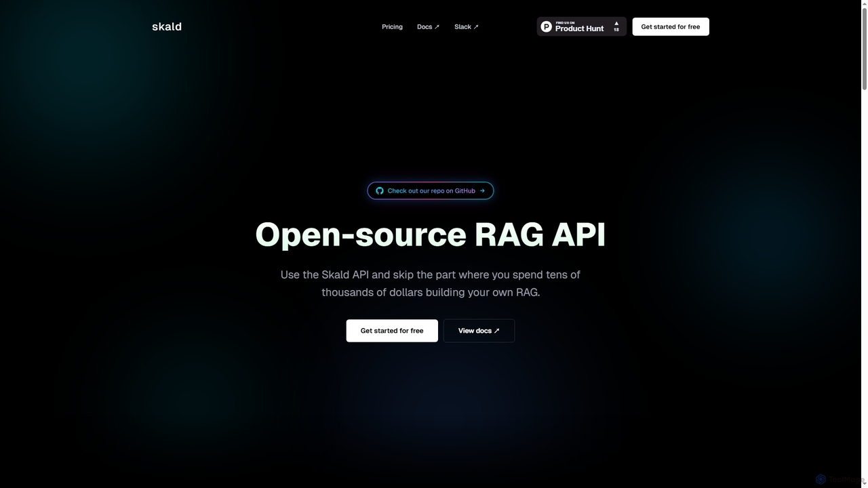Open the Slack link in navigation
This screenshot has height=488, width=868.
coord(467,27)
